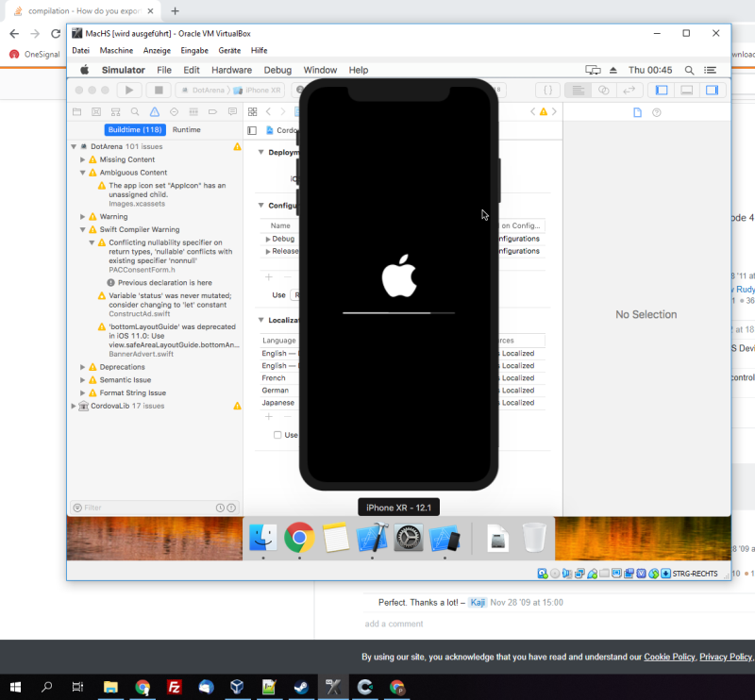This screenshot has width=755, height=700.
Task: Expand the CordovaLib 17 issues group
Action: 74,406
